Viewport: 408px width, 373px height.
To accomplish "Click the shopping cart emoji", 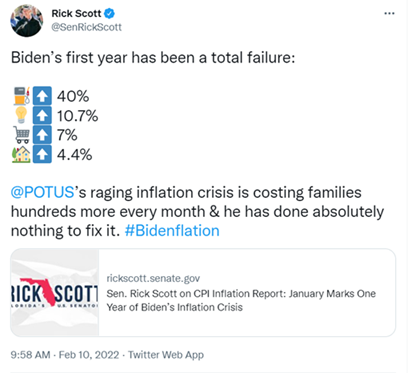I will [21, 135].
